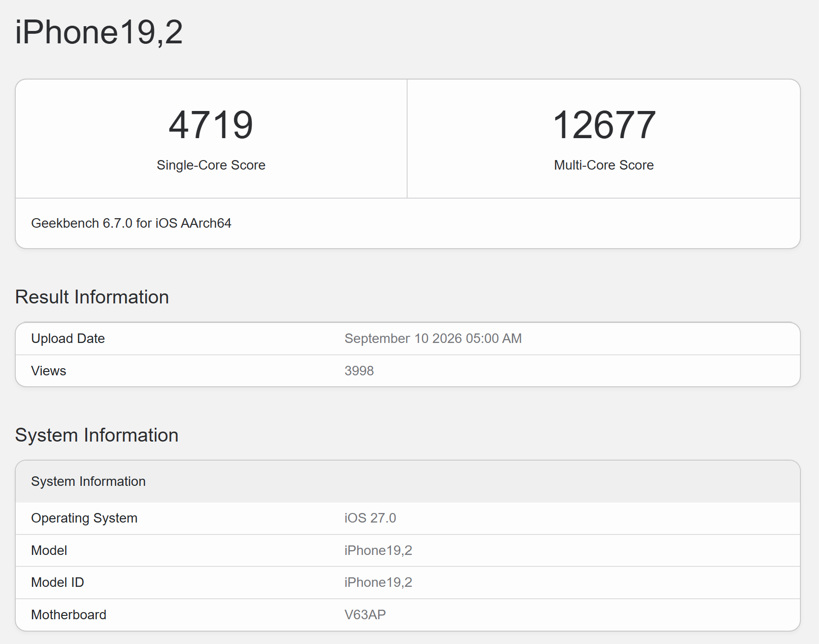
Task: Select the single-core score value 4719
Action: [x=211, y=125]
